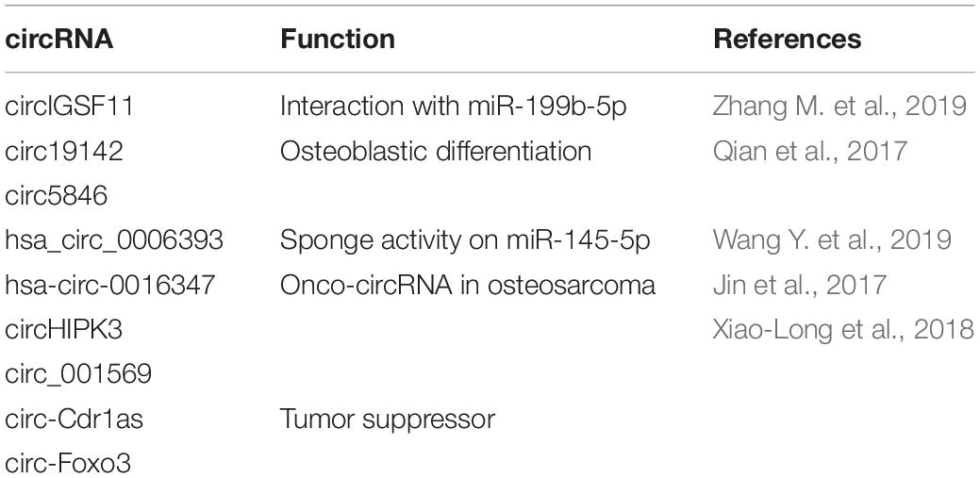Screen dimensions: 980x478
Task: Open the Jin et al., 2017 citation
Action: point(800,286)
